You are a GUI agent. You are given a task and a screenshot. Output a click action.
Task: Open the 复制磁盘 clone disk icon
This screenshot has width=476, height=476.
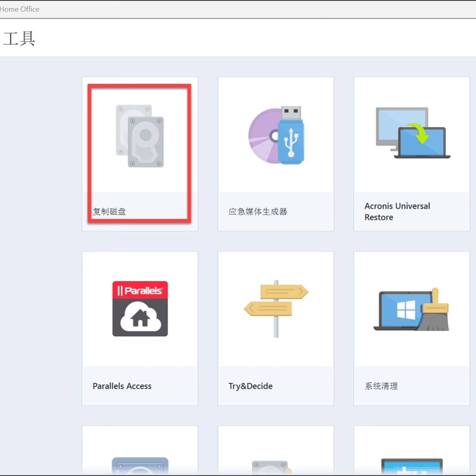140,136
